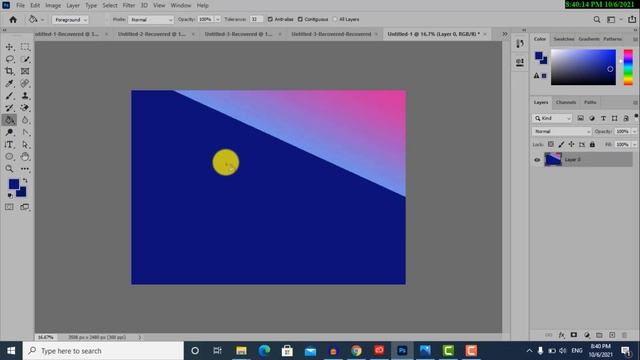Toggle filter for adjustment layers
Viewport: 640px width, 360px height.
(592, 118)
